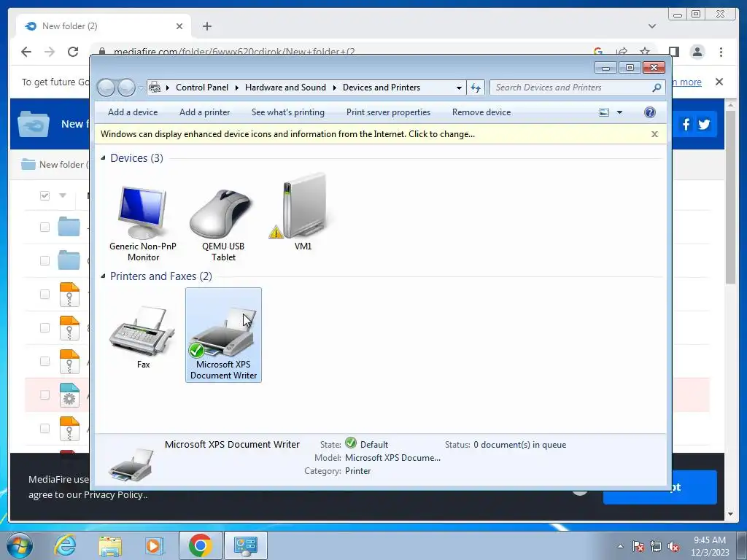Open the view options dropdown arrow
The image size is (747, 560).
[619, 112]
